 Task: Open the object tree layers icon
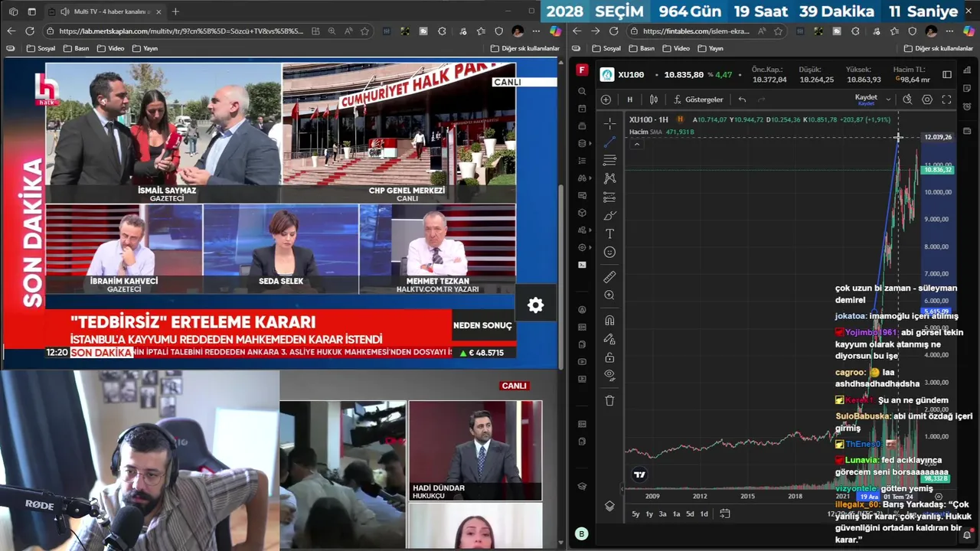tap(609, 506)
